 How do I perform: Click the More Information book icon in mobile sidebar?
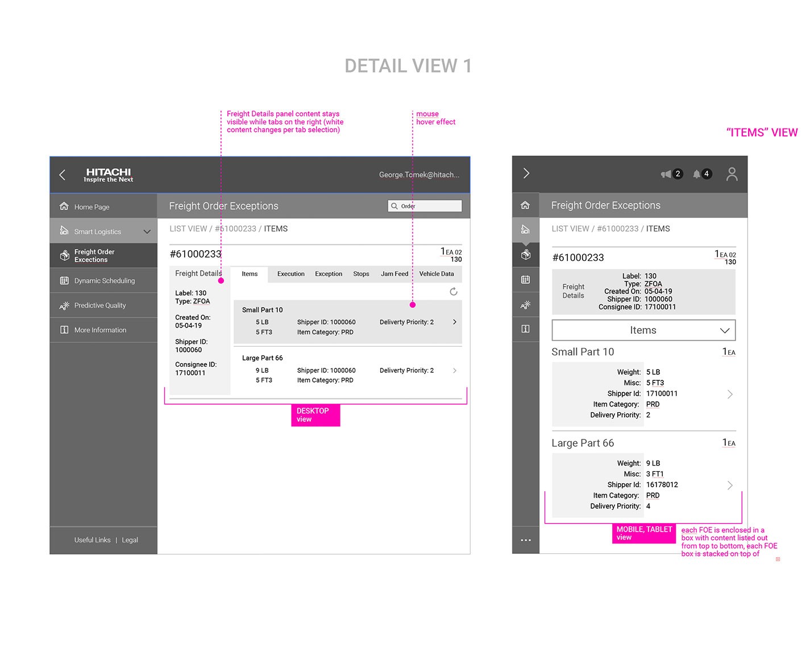[526, 329]
